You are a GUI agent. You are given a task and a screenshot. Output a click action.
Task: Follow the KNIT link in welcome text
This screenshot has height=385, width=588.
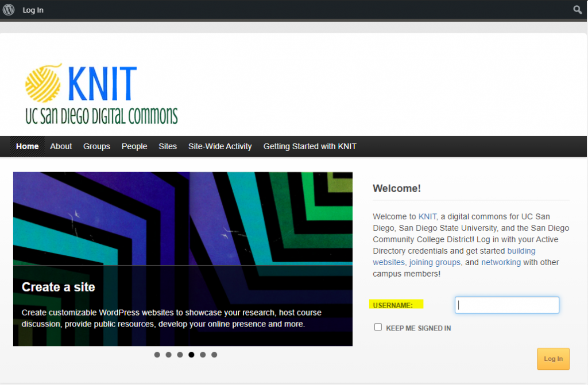(x=427, y=217)
